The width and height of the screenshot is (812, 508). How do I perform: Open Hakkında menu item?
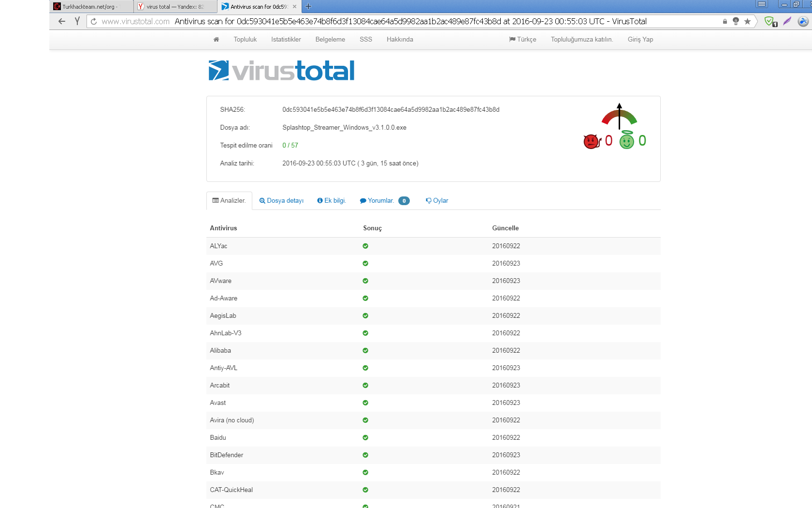[400, 40]
